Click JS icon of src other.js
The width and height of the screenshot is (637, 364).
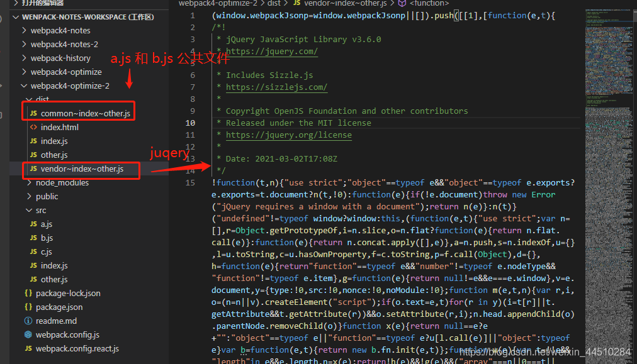(34, 279)
